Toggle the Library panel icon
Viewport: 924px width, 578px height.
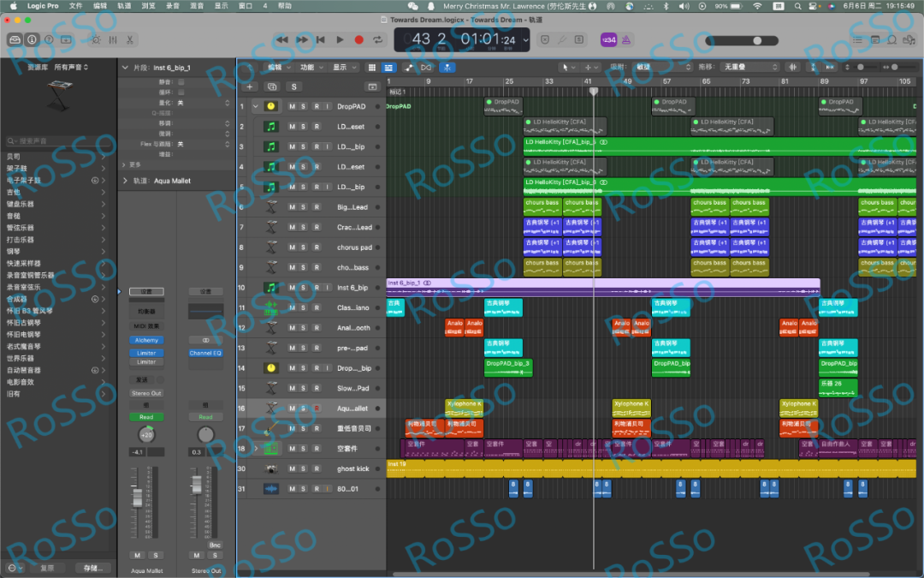tap(15, 39)
